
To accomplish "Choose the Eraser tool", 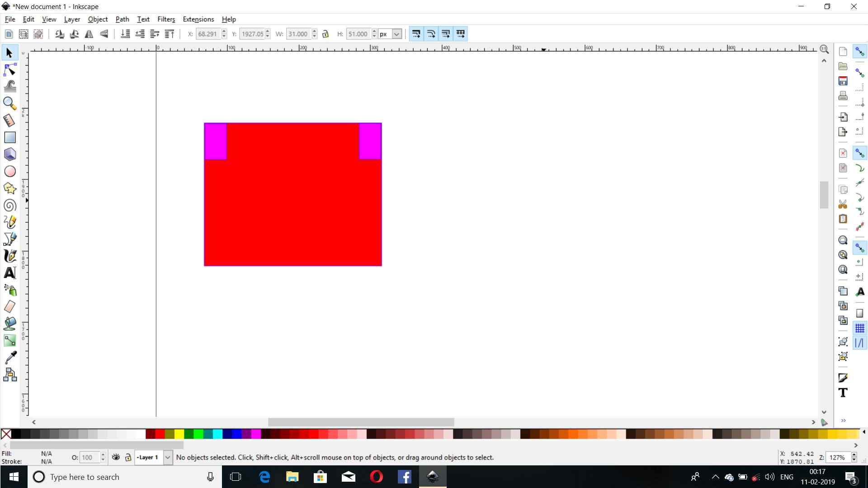I will tap(9, 307).
